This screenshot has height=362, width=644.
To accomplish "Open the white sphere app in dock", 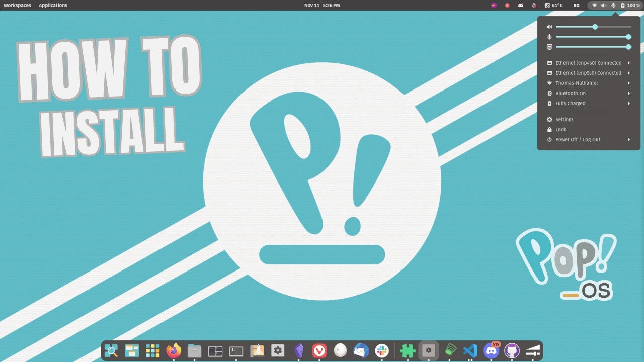I will 341,350.
